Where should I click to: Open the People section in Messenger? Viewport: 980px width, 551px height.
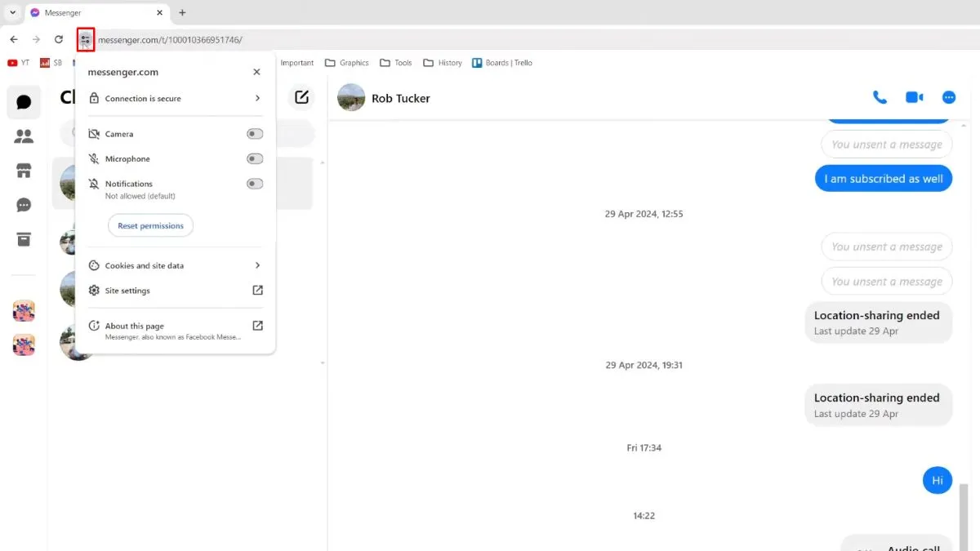tap(24, 136)
